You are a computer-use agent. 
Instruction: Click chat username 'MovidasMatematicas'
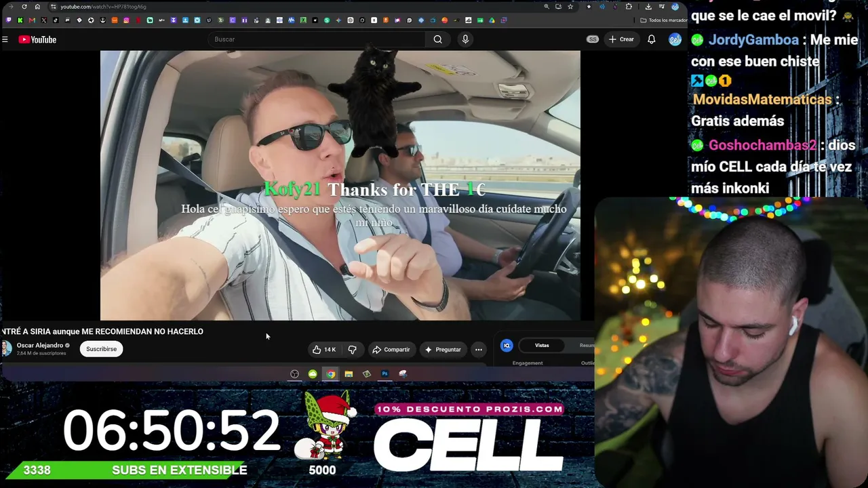(762, 100)
